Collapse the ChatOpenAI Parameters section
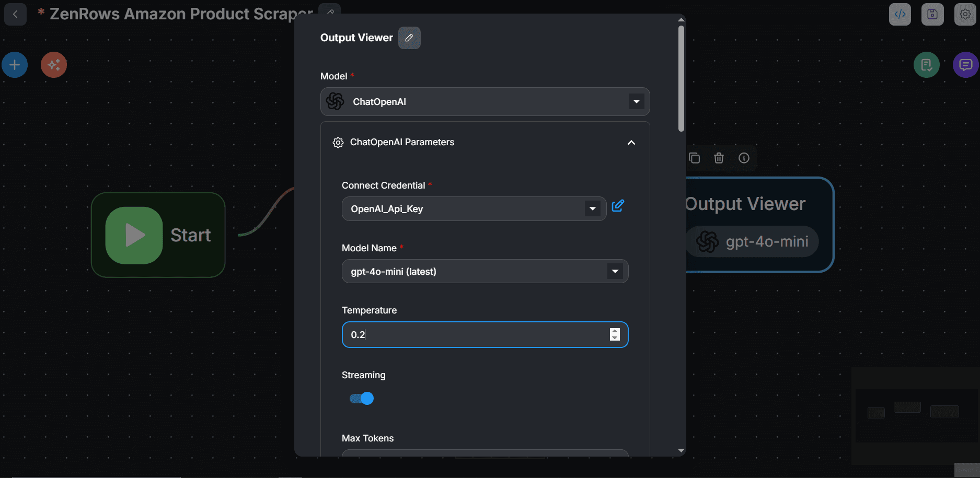 point(631,143)
